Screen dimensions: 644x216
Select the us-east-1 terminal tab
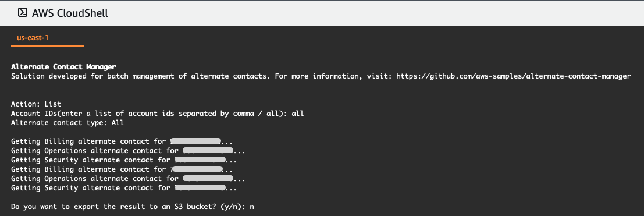(x=33, y=37)
